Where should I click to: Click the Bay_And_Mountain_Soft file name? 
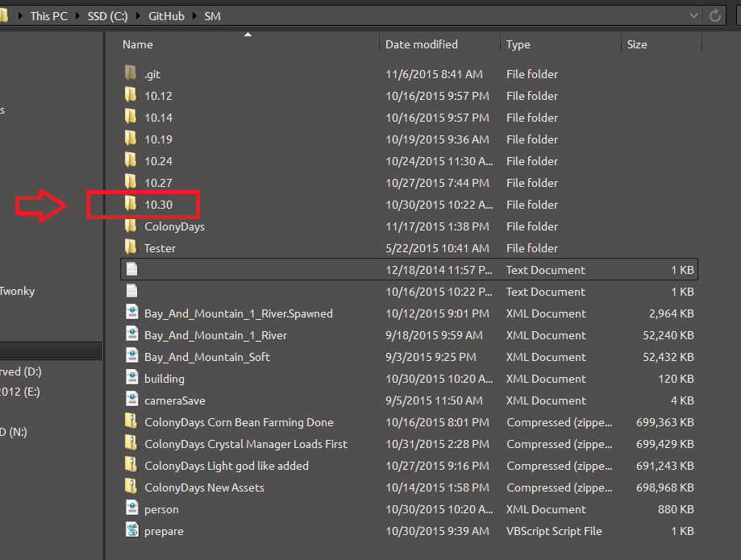click(x=207, y=357)
